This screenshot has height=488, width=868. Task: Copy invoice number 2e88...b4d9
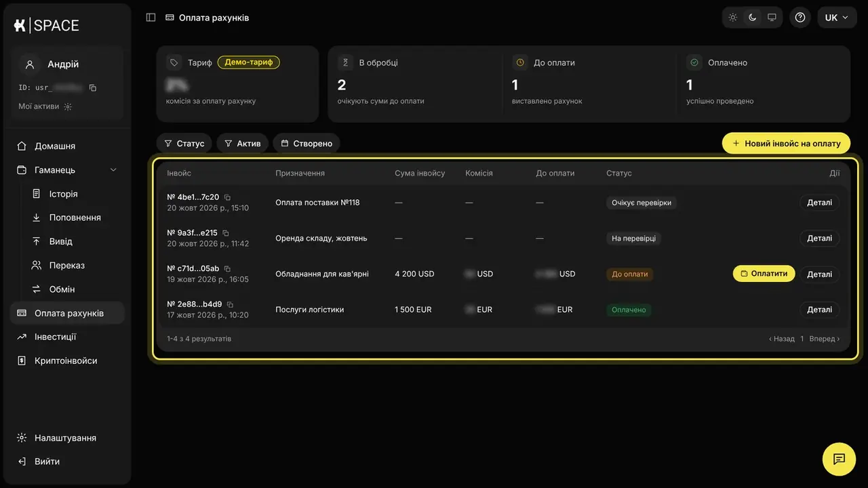(x=230, y=304)
